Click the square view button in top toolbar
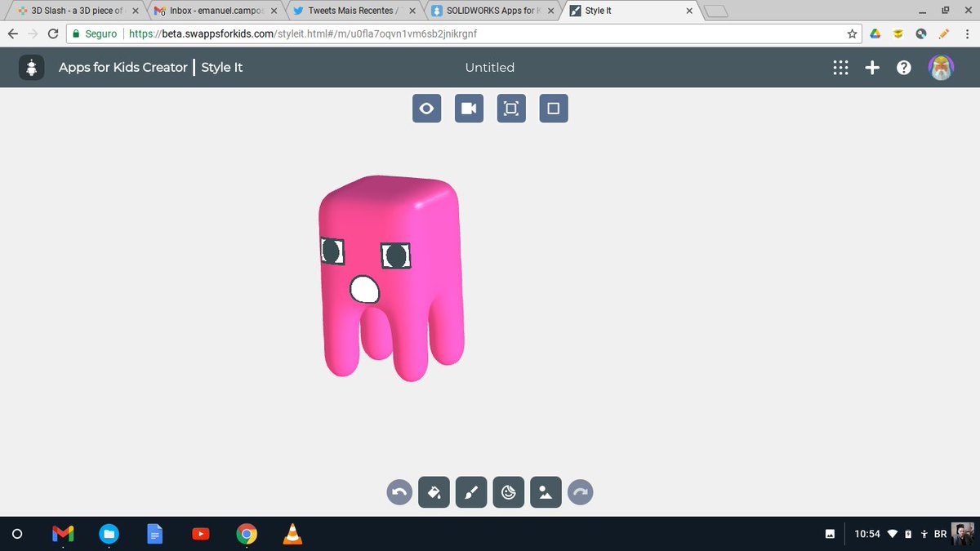The height and width of the screenshot is (551, 980). [554, 109]
